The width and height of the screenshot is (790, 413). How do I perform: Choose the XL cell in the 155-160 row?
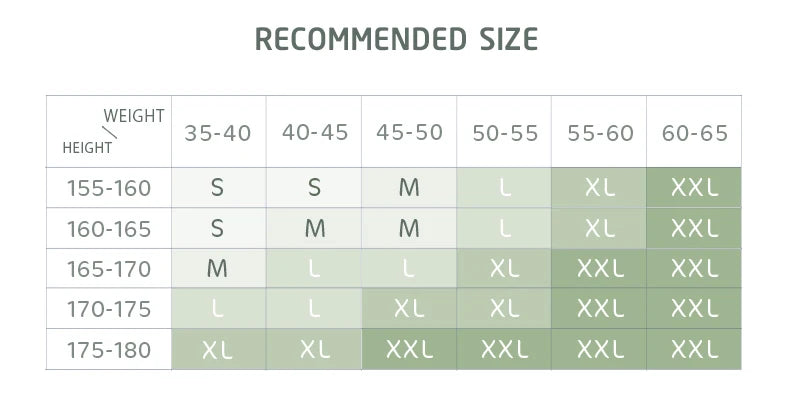coord(599,188)
